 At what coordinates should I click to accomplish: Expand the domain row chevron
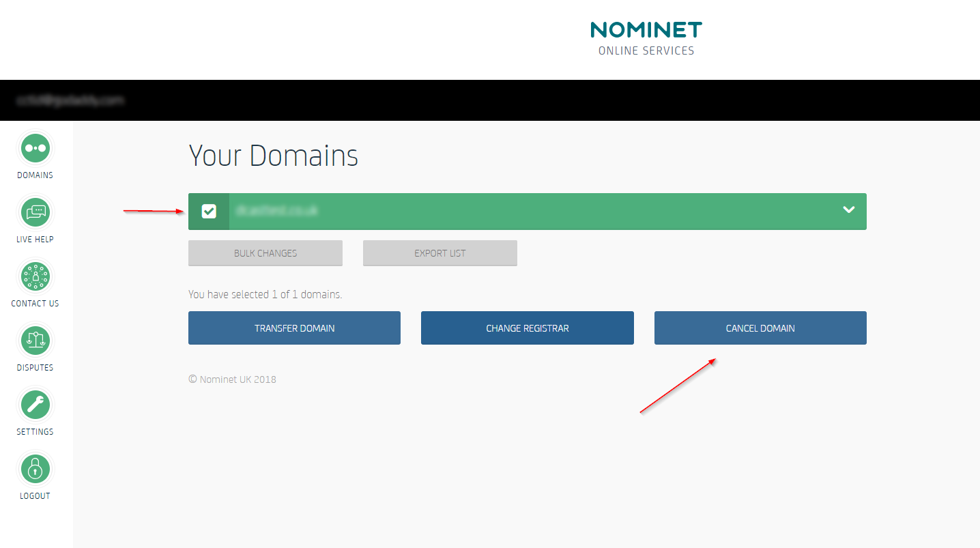849,210
